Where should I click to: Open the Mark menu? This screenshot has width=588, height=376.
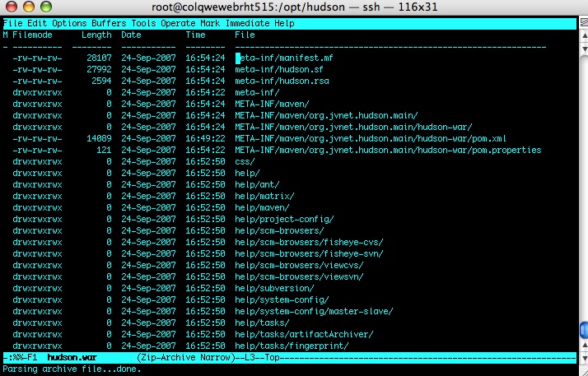click(210, 23)
